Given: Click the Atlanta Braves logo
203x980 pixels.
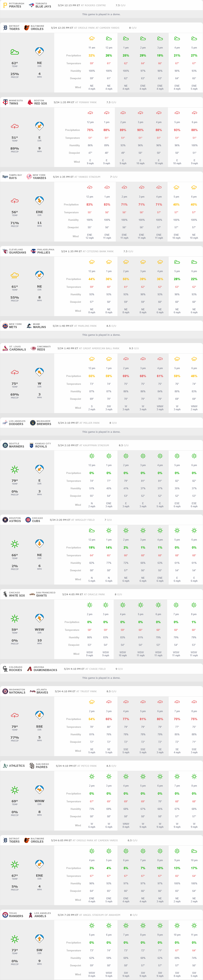Looking at the screenshot, I should [32, 692].
